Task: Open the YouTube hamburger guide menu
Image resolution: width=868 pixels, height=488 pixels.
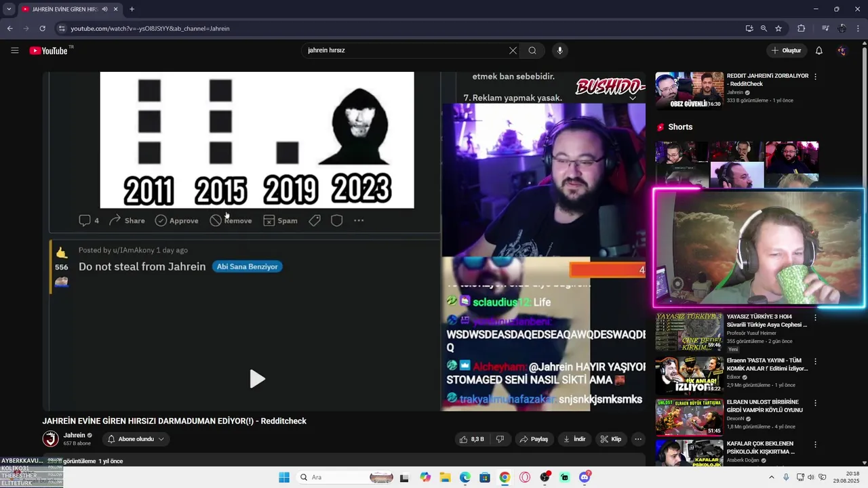Action: coord(15,51)
